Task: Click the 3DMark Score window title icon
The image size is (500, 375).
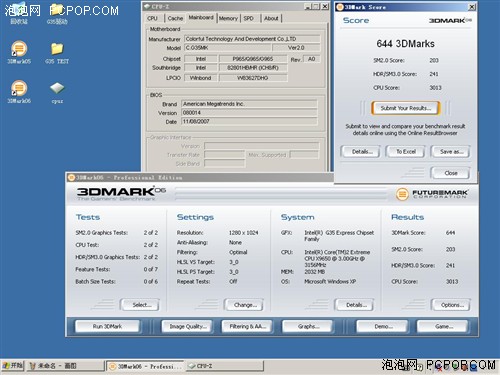Action: [340, 7]
